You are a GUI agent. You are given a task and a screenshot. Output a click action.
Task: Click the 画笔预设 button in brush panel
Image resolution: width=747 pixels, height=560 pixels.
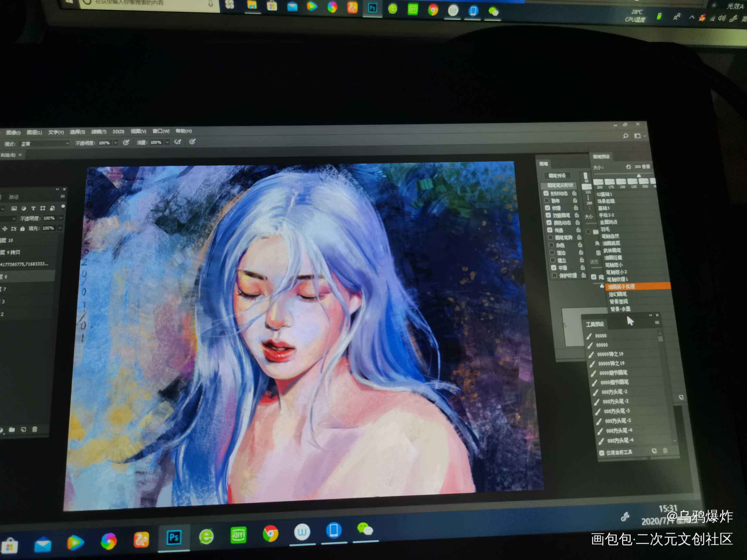(x=557, y=175)
